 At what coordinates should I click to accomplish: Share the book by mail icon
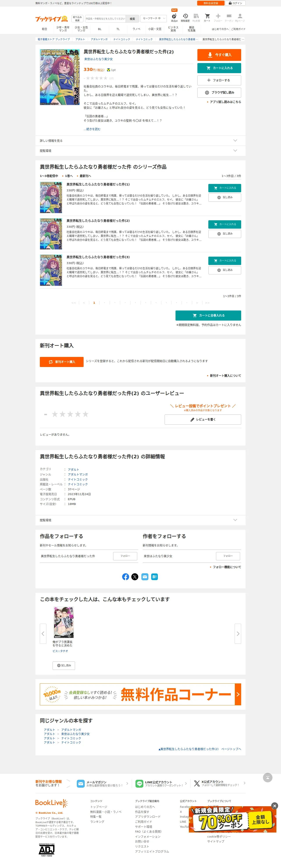145,577
